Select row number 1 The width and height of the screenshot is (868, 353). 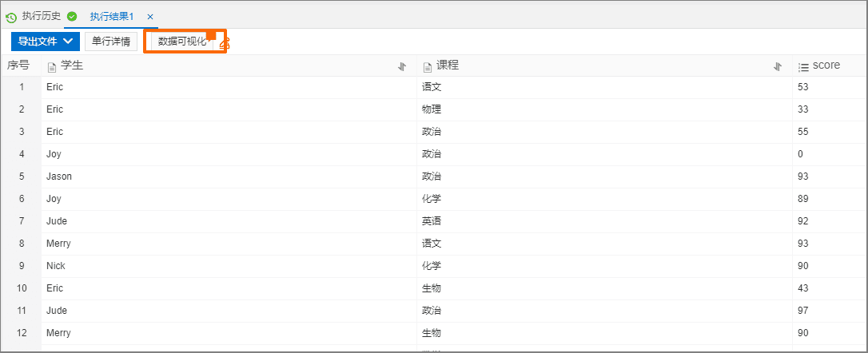tap(22, 87)
